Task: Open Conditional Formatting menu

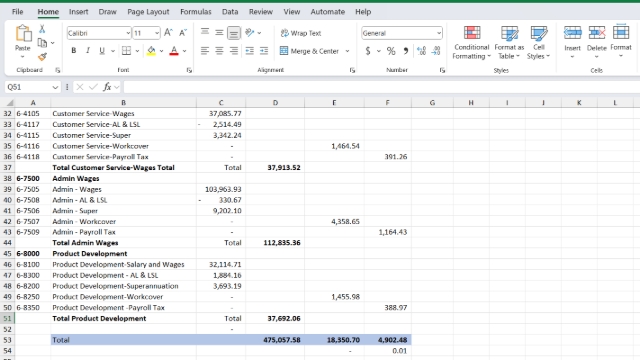Action: [x=471, y=42]
